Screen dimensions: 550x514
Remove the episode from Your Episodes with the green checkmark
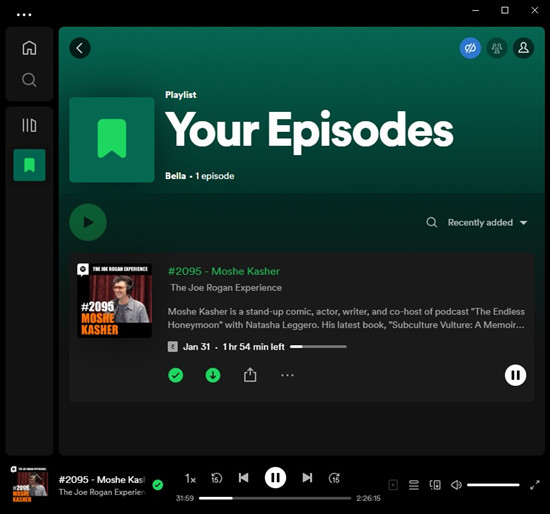[x=175, y=375]
